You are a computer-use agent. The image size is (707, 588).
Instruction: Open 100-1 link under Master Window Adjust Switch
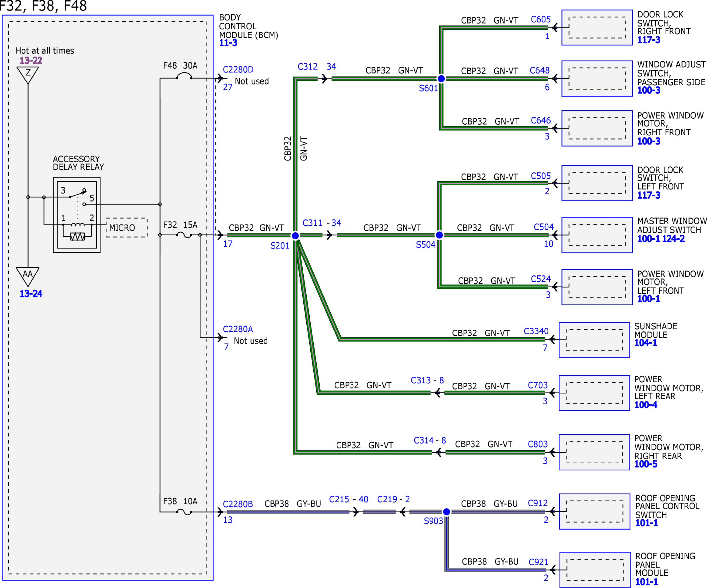(649, 239)
